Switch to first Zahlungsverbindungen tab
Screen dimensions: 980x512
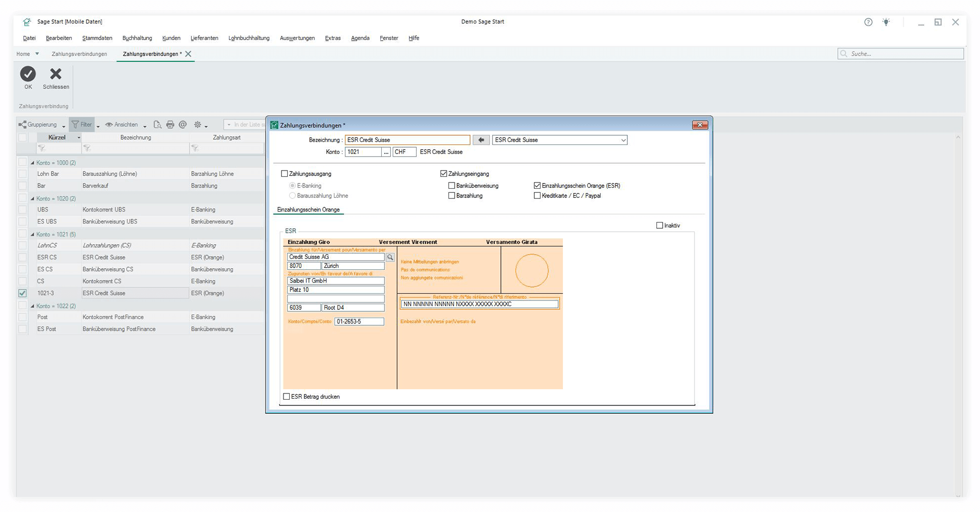[x=79, y=54]
